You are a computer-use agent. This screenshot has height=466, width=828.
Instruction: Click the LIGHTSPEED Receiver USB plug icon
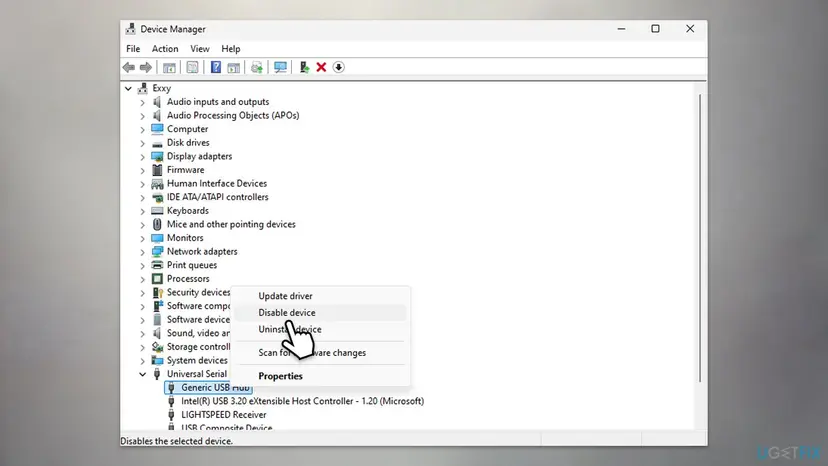(171, 415)
